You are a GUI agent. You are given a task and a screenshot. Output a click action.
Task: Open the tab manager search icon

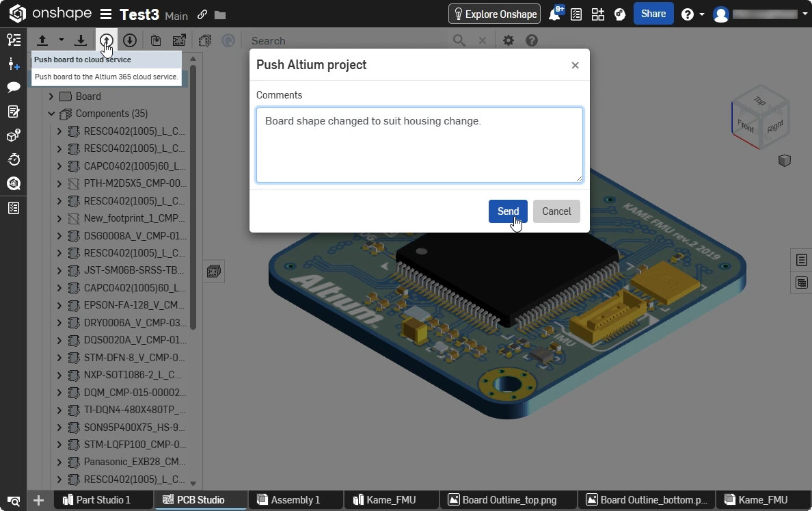click(x=14, y=501)
